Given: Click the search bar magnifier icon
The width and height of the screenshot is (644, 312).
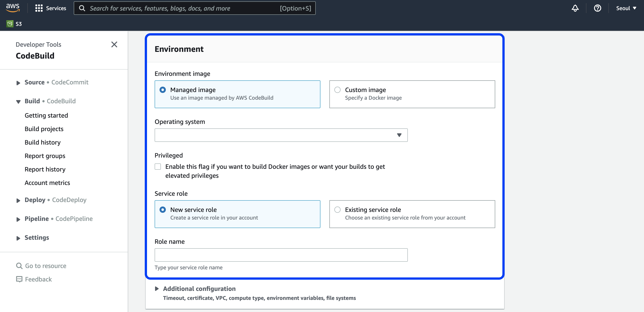Looking at the screenshot, I should tap(82, 8).
